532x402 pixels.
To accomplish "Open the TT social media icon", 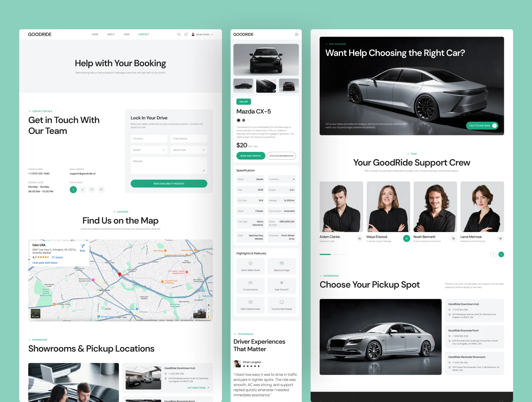I will pyautogui.click(x=92, y=190).
